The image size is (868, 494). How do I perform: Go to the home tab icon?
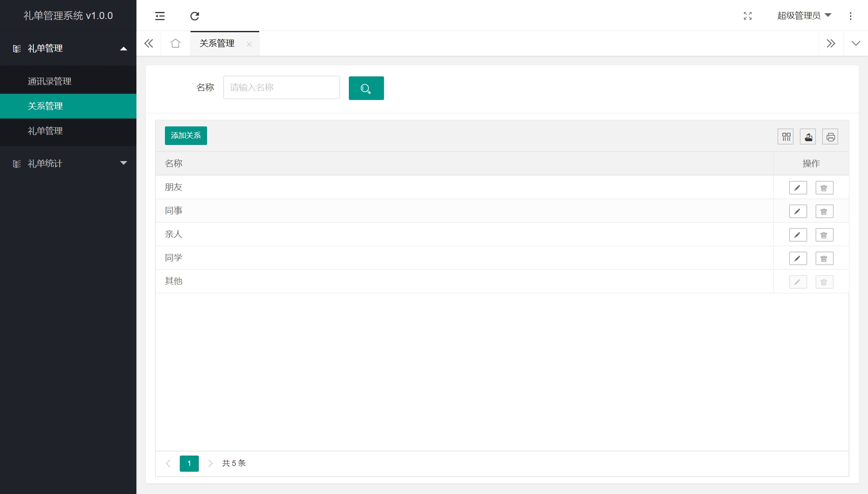175,43
